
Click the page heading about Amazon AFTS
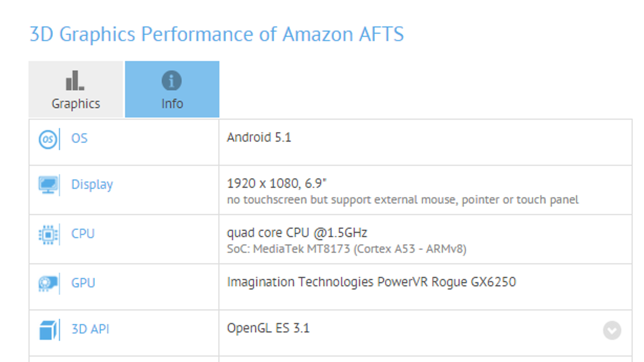(x=217, y=34)
